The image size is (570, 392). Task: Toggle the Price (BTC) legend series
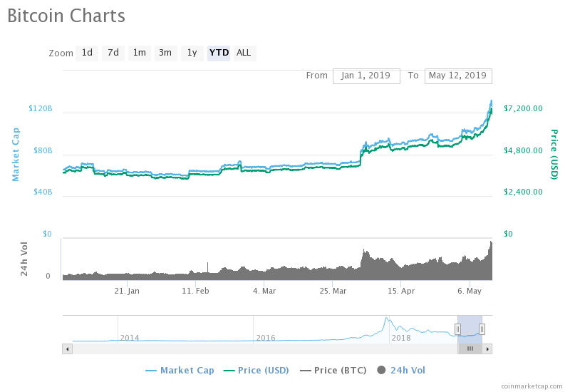click(335, 370)
